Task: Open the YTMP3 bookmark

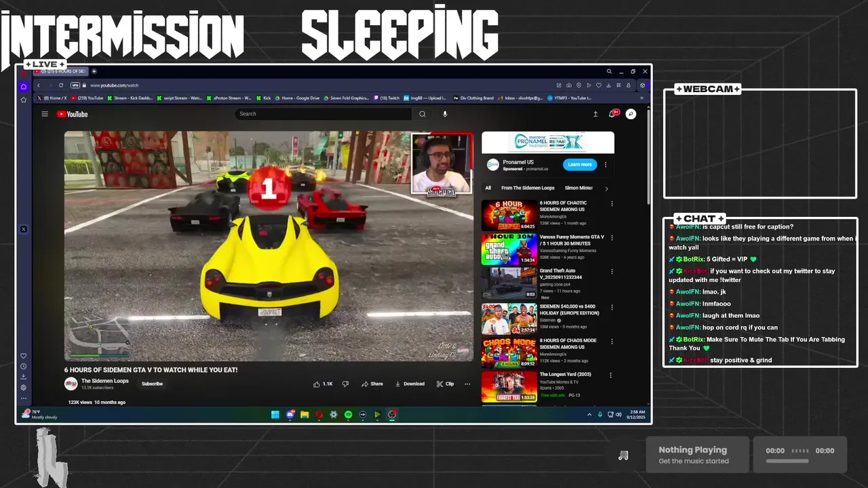Action: 569,98
